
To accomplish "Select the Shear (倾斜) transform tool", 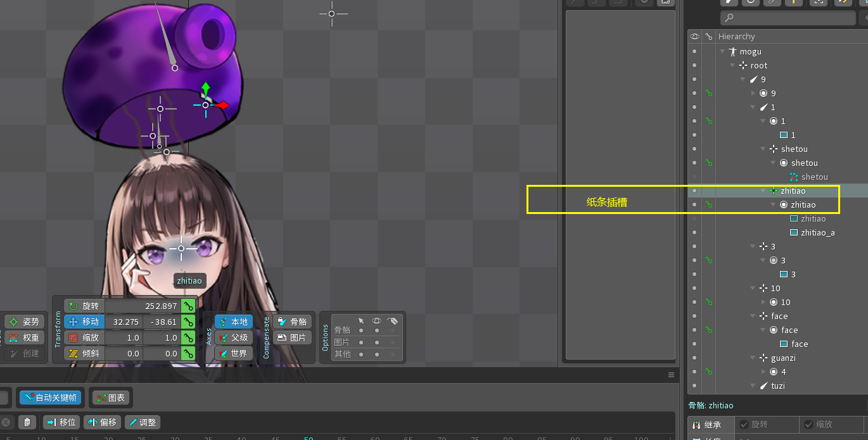I will [x=84, y=353].
